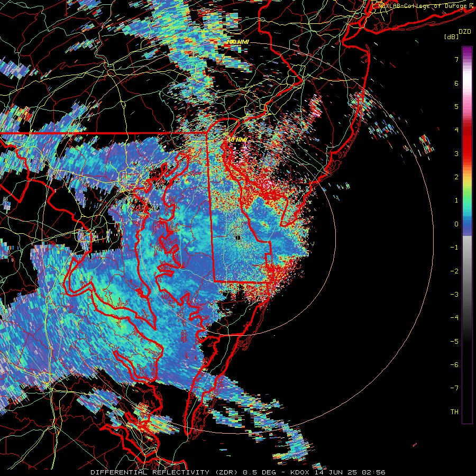
Task: Click the 2 value on the color scale
Action: click(x=456, y=177)
